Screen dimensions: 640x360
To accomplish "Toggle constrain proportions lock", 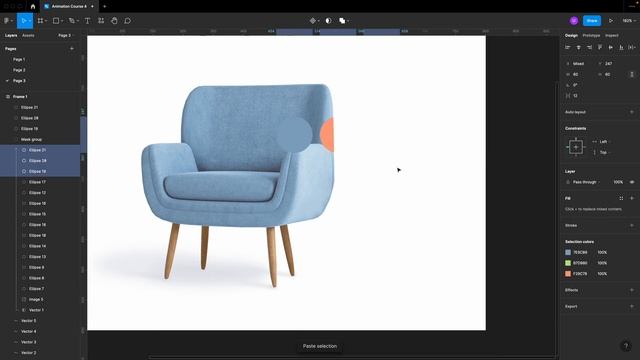I will coord(632,74).
